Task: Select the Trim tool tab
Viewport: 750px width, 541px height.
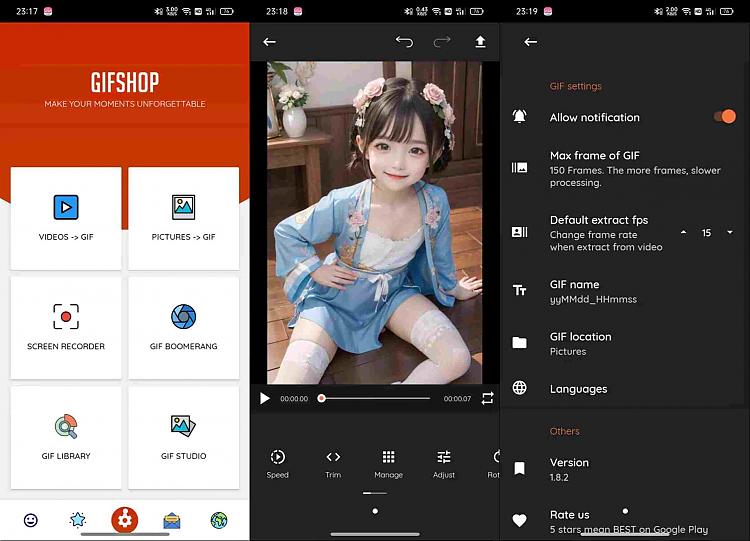Action: click(x=333, y=463)
